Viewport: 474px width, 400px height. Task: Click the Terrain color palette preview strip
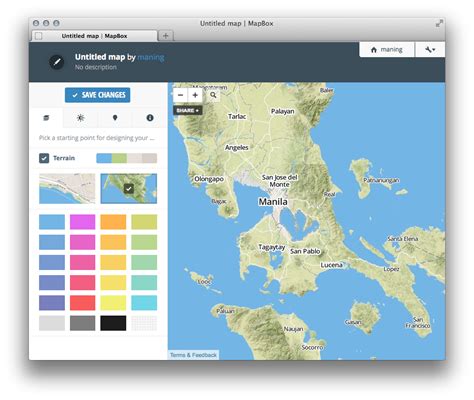tap(127, 158)
